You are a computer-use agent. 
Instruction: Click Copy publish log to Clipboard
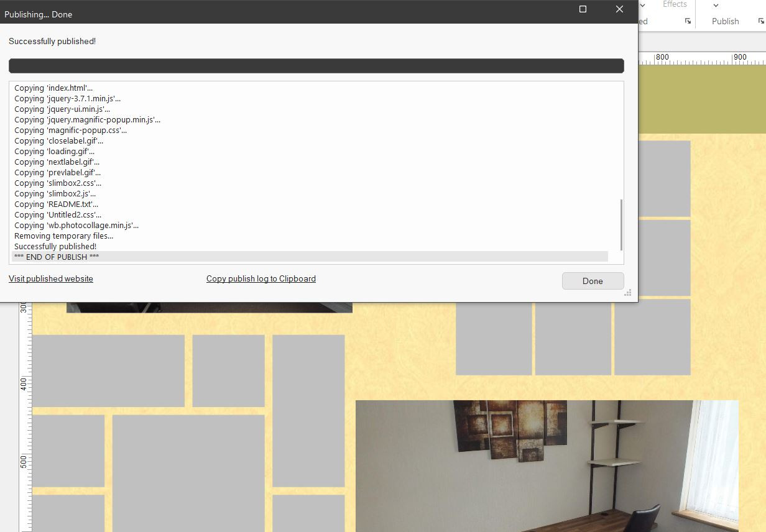point(261,278)
